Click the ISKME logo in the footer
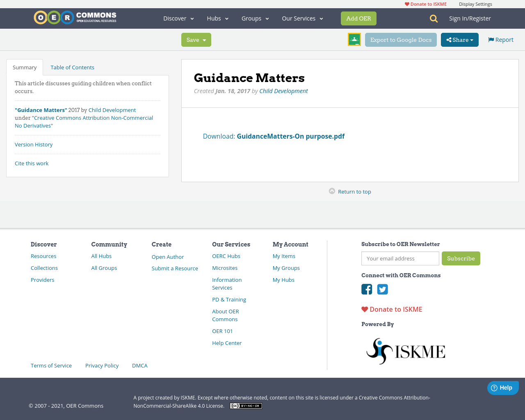Viewport: 525px width, 420px height. 405,351
